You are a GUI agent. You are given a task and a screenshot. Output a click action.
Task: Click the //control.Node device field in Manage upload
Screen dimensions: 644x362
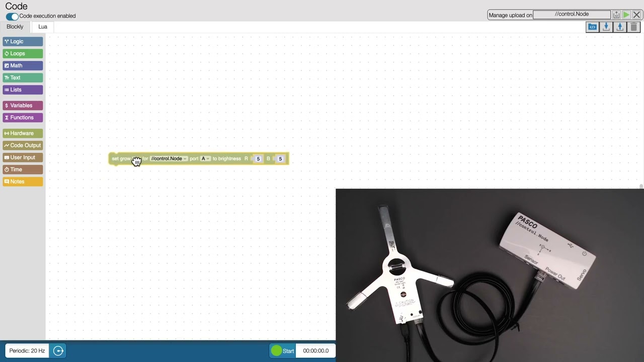pos(572,15)
